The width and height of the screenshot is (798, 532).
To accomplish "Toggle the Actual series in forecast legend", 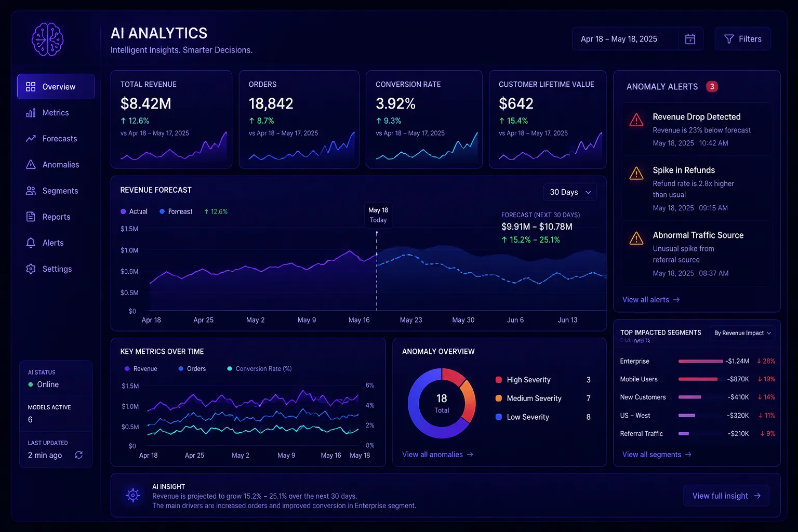I will pos(134,211).
